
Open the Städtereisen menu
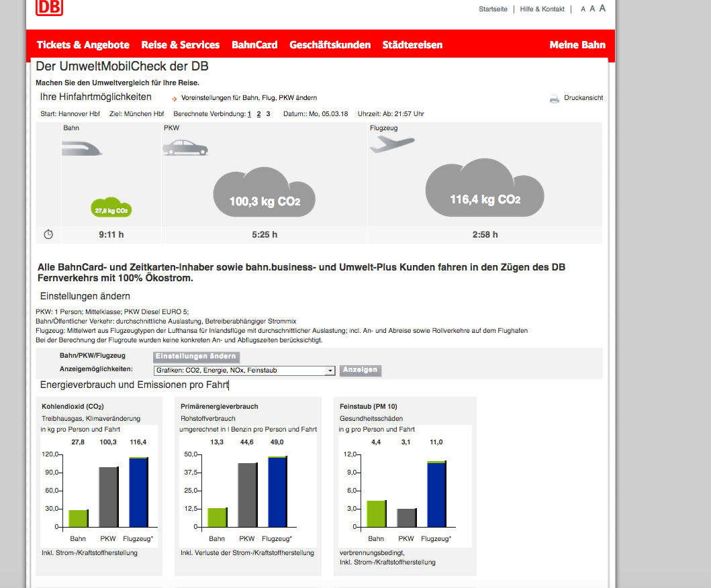[x=412, y=45]
